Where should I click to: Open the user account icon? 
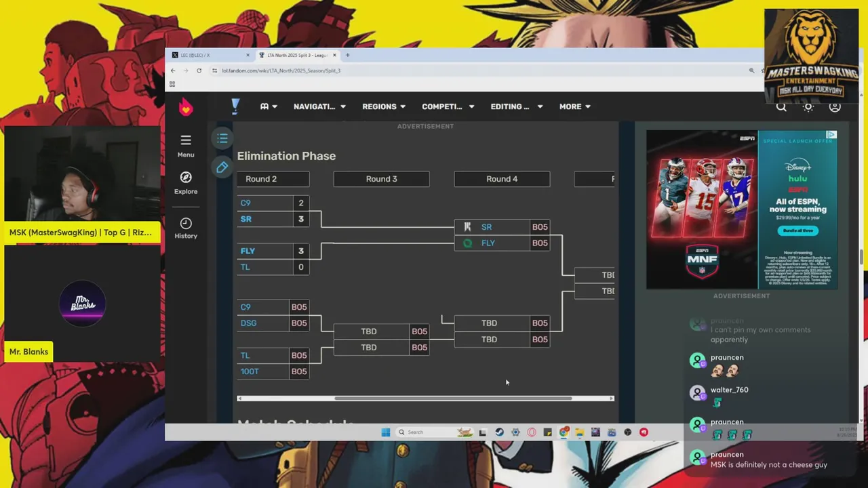(835, 106)
